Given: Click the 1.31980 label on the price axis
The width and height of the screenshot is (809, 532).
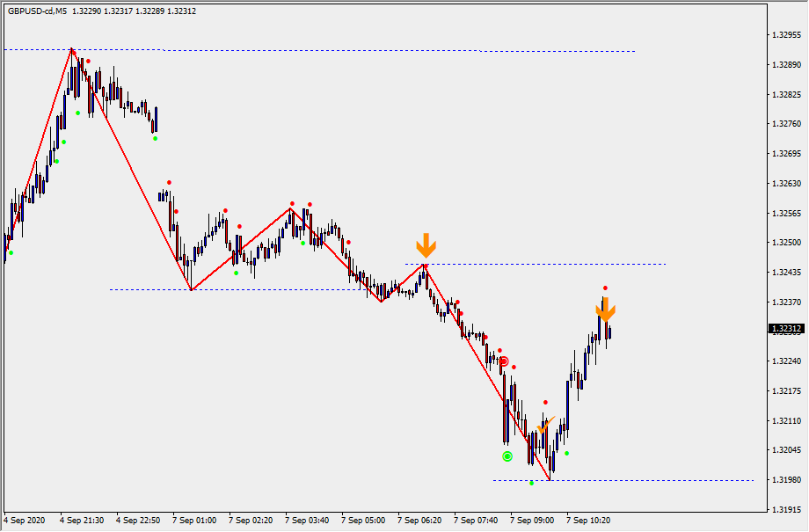Looking at the screenshot, I should click(x=785, y=480).
